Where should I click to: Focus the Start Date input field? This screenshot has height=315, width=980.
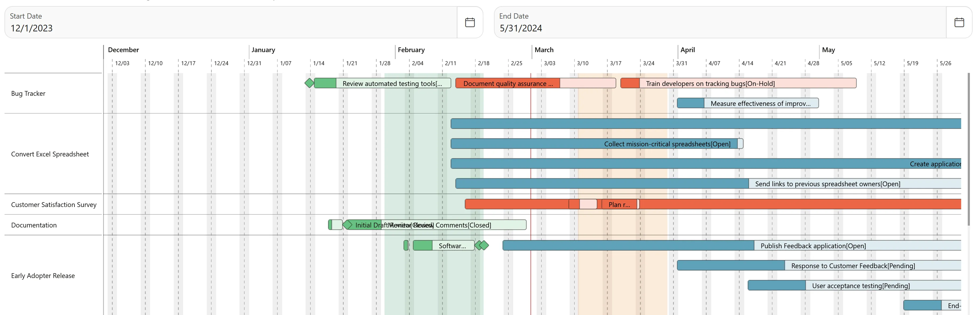click(228, 28)
